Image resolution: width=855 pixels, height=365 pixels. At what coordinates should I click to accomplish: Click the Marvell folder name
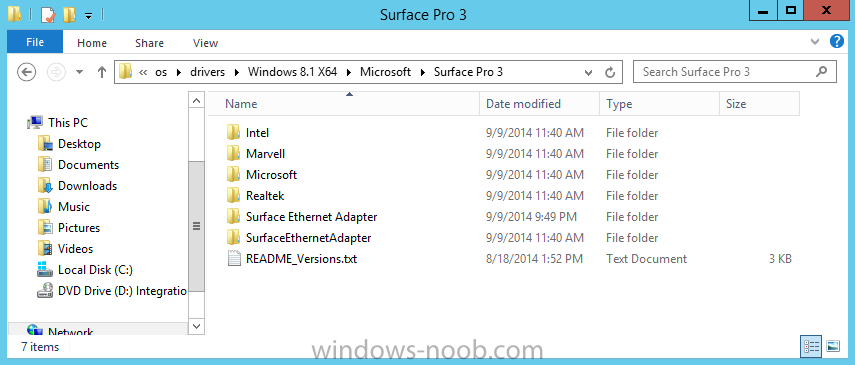(x=266, y=154)
